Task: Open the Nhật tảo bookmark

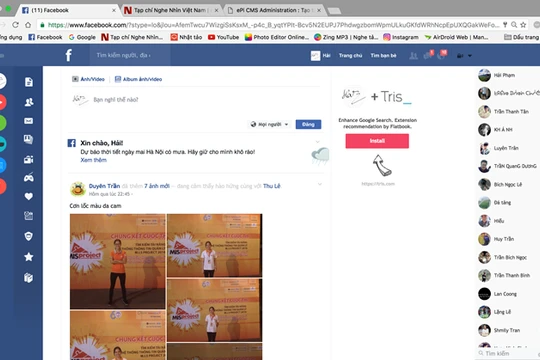Action: coord(186,37)
